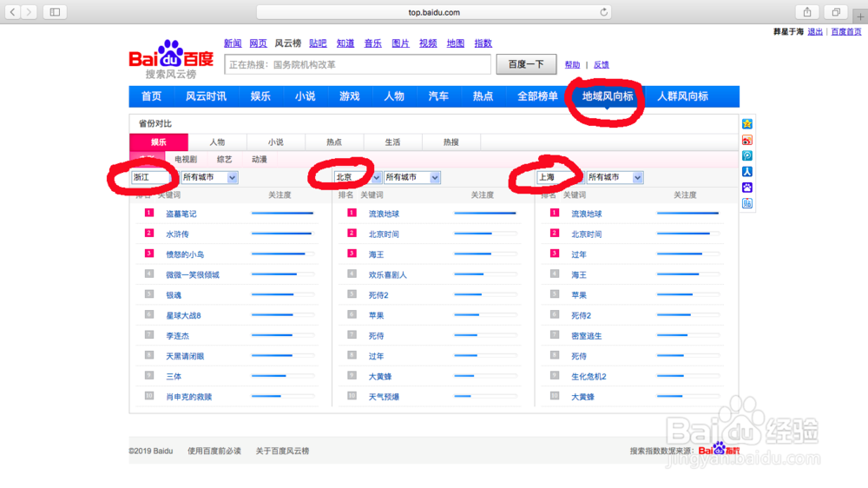The height and width of the screenshot is (488, 868).
Task: Select the 热搜 category tab
Action: click(451, 142)
